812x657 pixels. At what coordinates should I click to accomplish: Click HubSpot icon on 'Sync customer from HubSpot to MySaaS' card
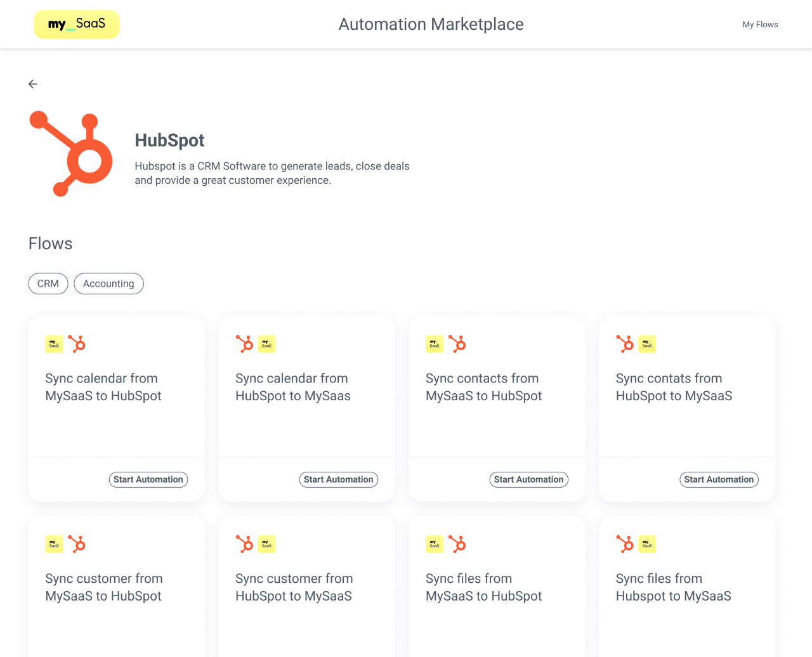pos(244,544)
